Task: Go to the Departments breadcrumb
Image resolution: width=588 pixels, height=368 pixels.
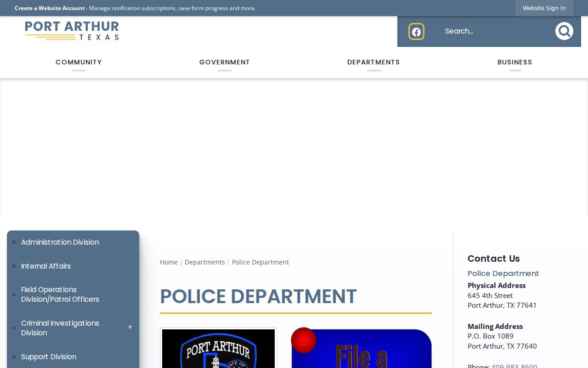Action: coord(205,262)
